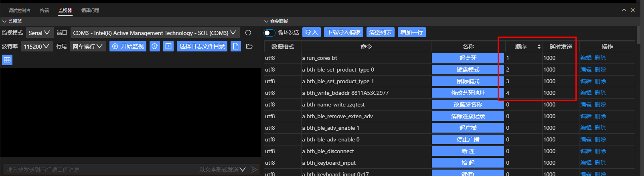Switch to the 调试控制台 tab
Screen dimensions: 644x176
coord(19,10)
